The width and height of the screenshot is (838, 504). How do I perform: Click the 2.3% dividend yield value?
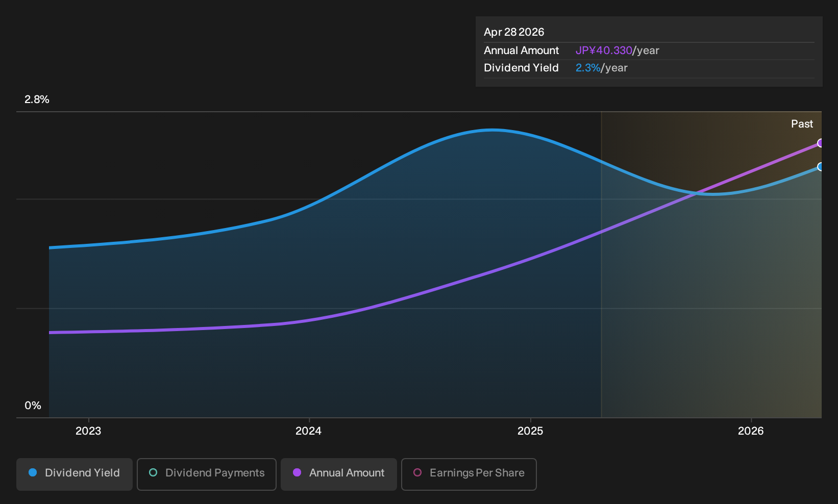coord(588,68)
